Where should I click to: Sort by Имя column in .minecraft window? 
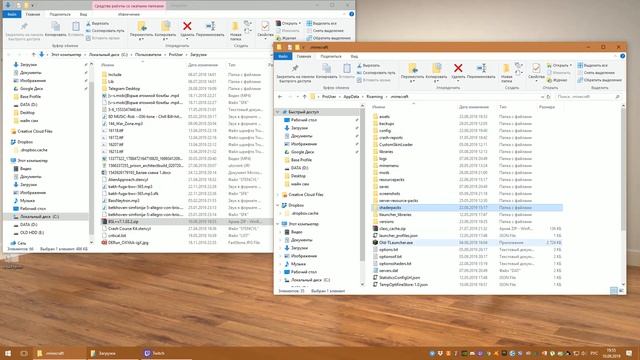378,107
